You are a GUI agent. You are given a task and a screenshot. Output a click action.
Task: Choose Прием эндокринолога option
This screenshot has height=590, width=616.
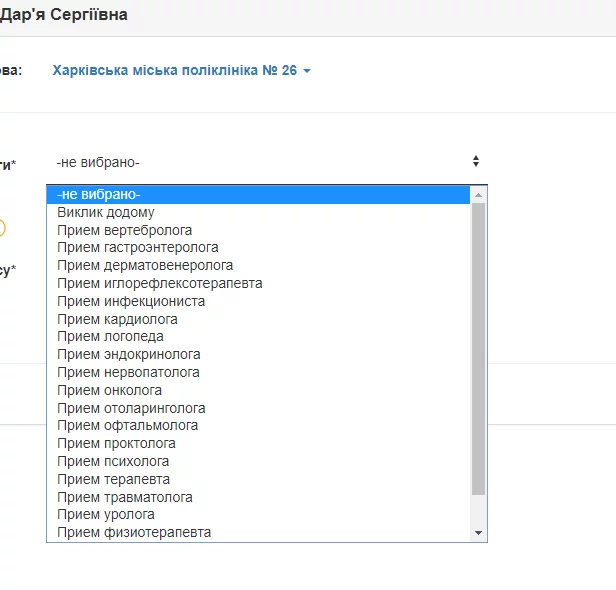(x=129, y=354)
